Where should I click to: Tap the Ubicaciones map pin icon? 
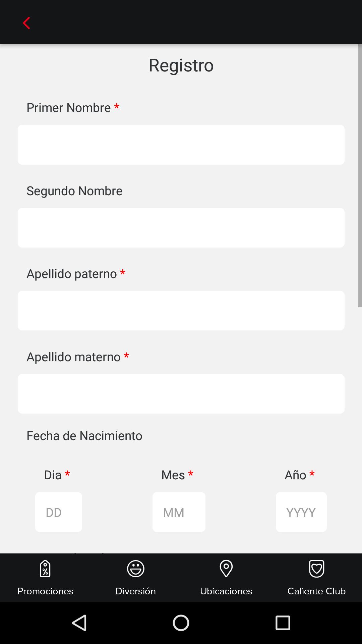coord(226,569)
